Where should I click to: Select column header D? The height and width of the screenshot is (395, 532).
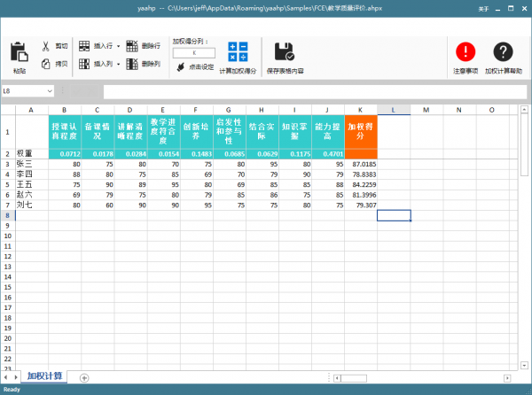[x=130, y=110]
